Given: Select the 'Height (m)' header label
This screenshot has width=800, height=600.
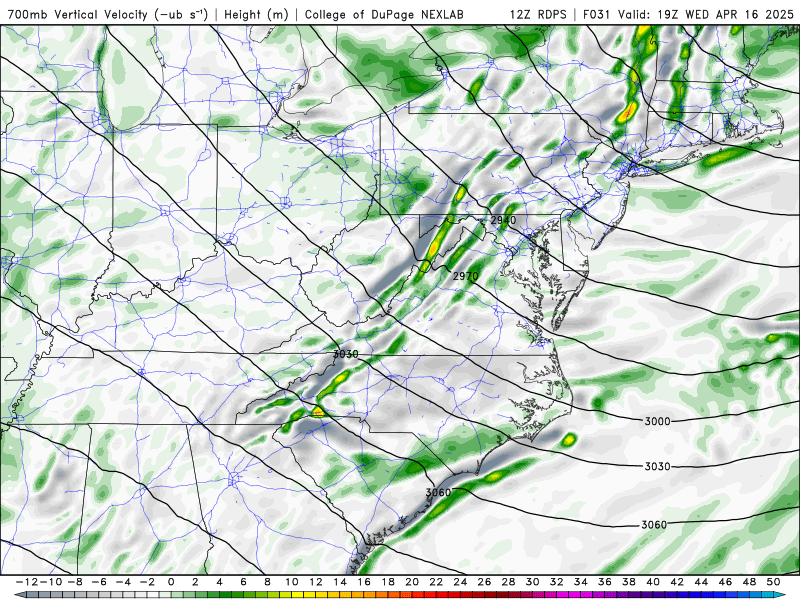Looking at the screenshot, I should (x=256, y=14).
